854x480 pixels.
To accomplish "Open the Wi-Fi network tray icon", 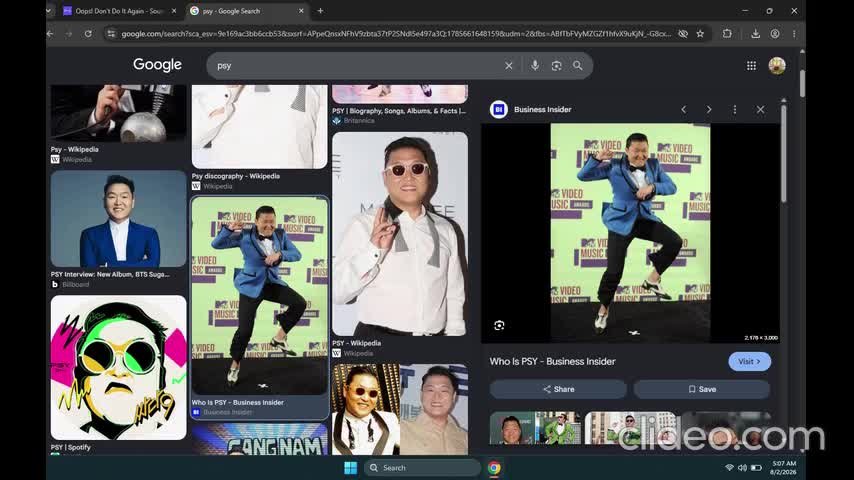I will coord(729,467).
